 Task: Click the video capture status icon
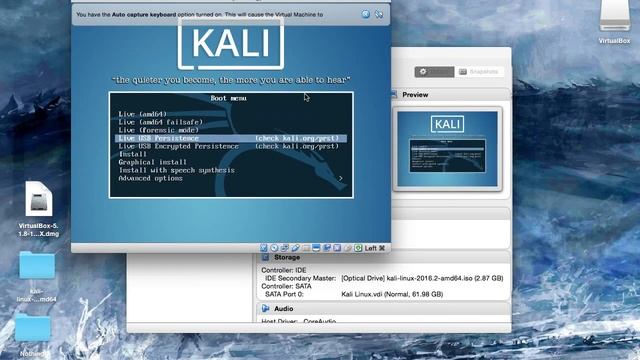(327, 248)
